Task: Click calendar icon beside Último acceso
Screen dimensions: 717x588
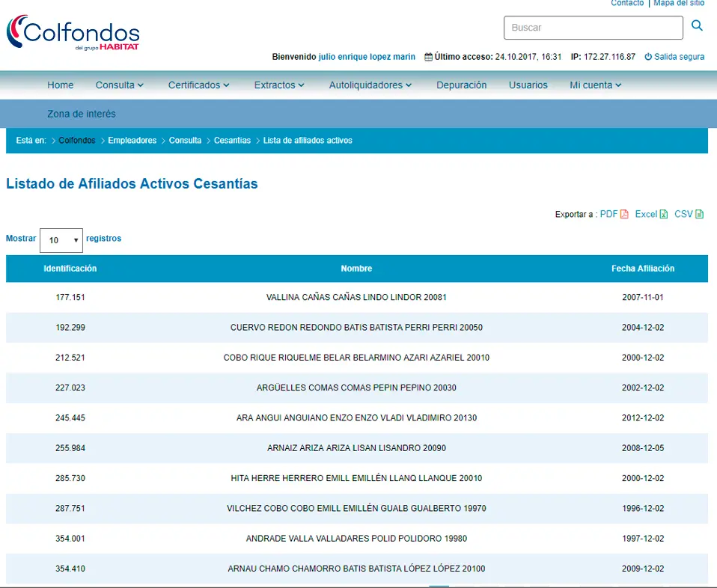Action: 428,57
